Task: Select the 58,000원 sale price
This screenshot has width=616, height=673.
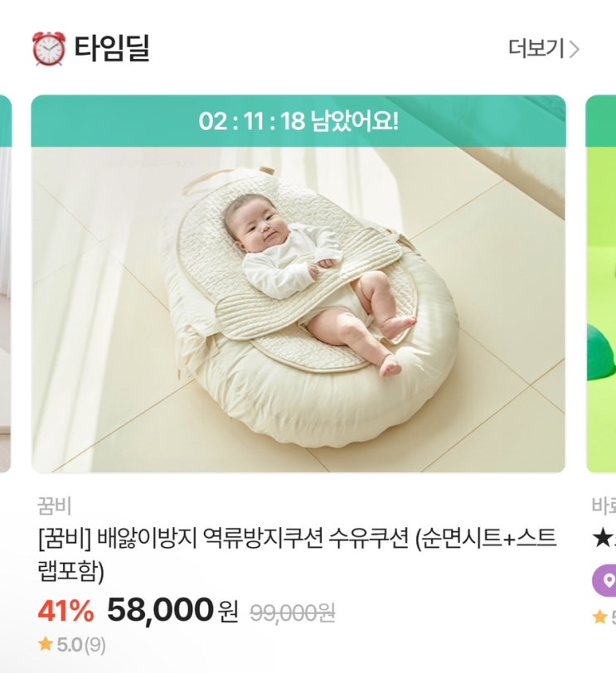Action: (172, 612)
